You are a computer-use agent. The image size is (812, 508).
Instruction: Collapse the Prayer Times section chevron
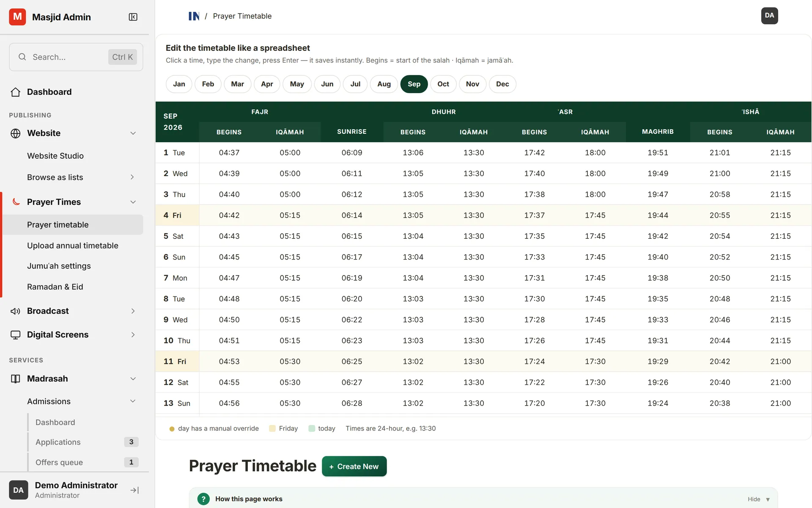point(133,202)
